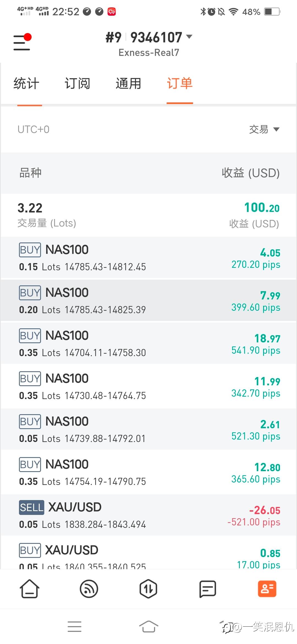This screenshot has height=644, width=297.
Task: Select the orange profile card icon
Action: point(267,589)
